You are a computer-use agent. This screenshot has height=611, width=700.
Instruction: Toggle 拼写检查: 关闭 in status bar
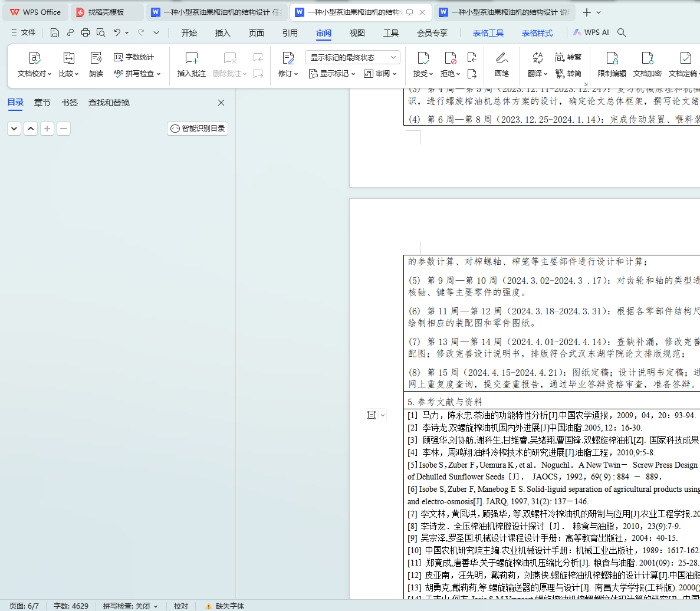coord(130,606)
